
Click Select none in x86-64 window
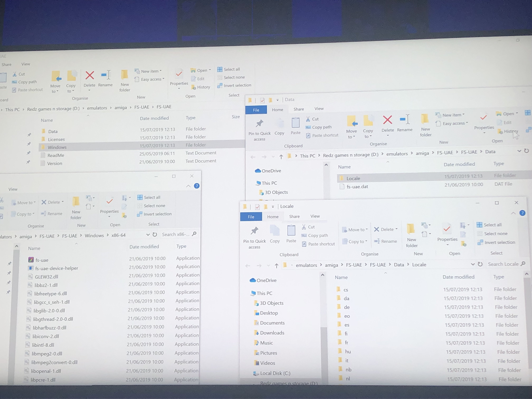coord(151,206)
